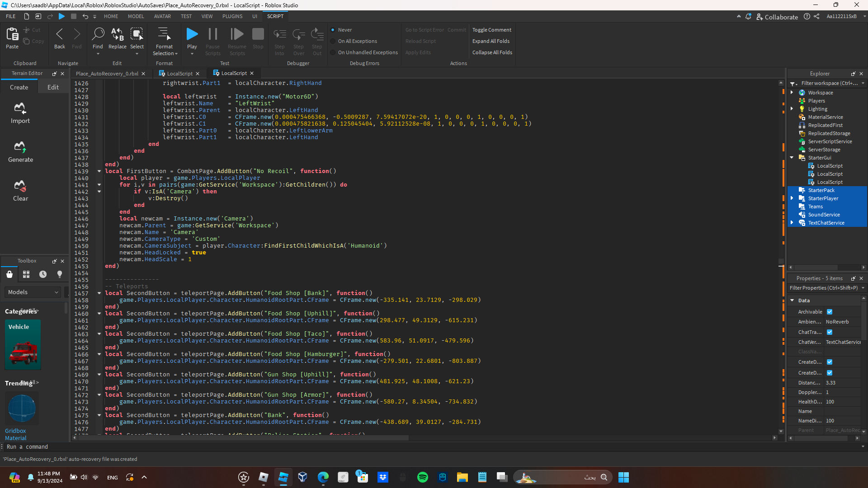Open Microsoft Edge from the taskbar
The height and width of the screenshot is (488, 868).
[x=323, y=477]
